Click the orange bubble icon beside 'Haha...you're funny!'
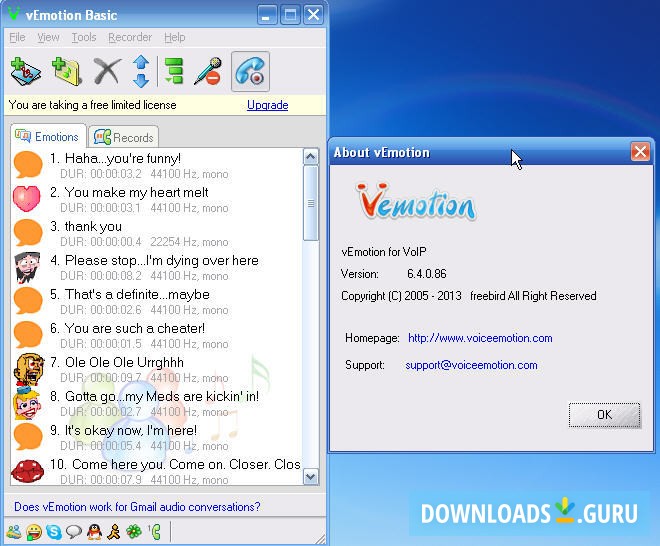The height and width of the screenshot is (546, 660). [x=28, y=165]
